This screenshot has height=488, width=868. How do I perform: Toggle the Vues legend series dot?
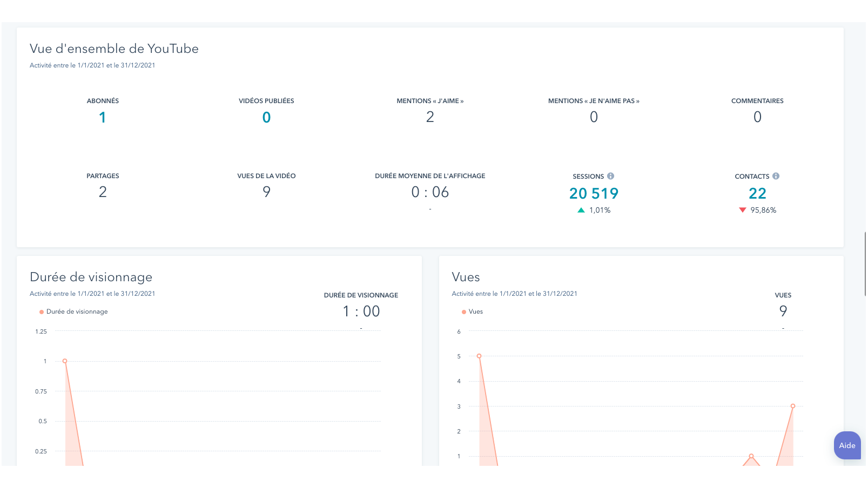coord(464,312)
